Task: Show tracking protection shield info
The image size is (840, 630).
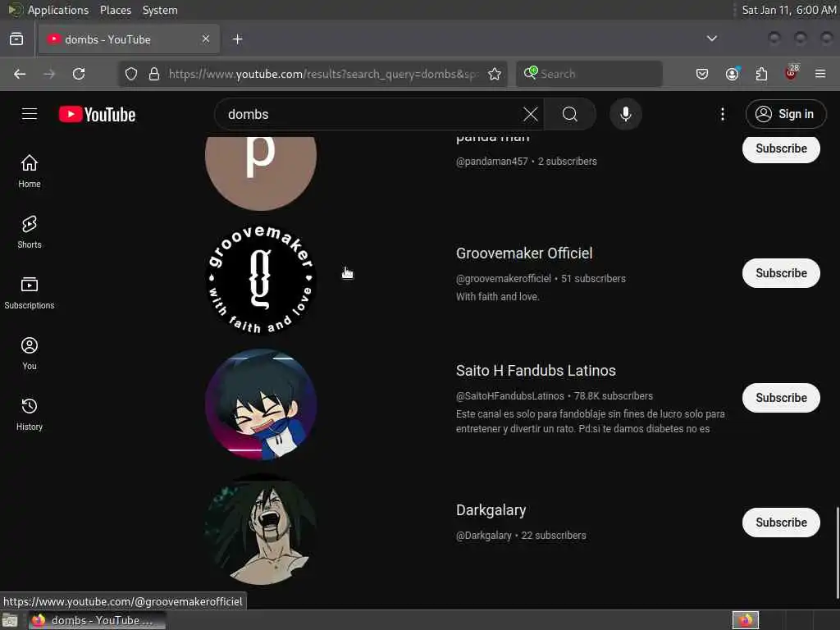Action: (x=131, y=74)
